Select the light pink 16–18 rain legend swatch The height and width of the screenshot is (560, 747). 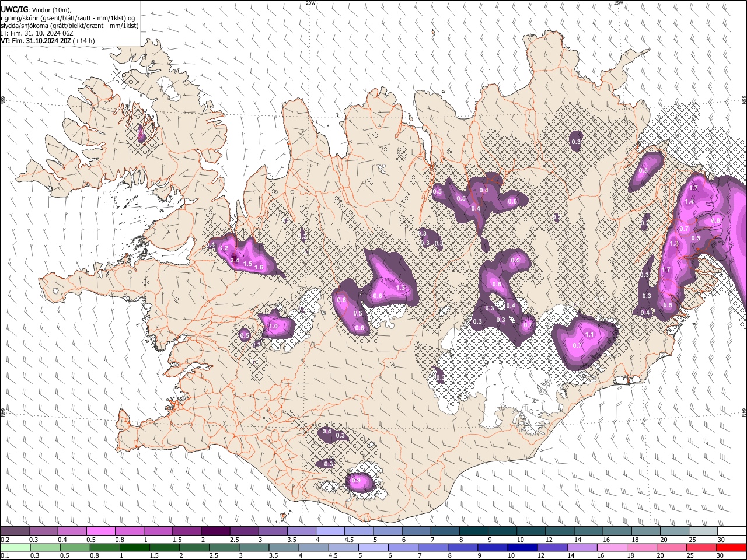(612, 547)
